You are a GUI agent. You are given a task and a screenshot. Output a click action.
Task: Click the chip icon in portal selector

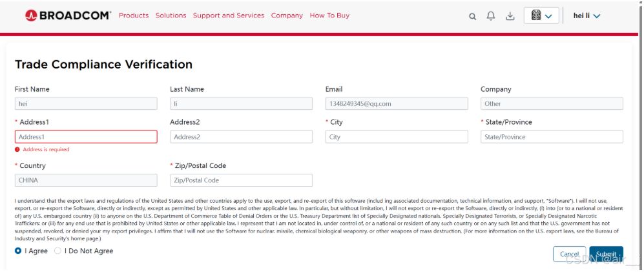point(535,16)
